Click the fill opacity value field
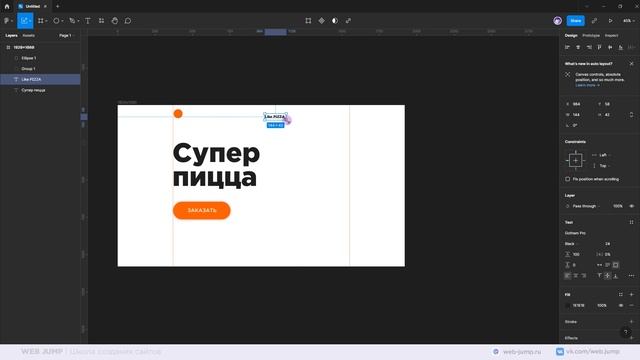The image size is (640, 360). point(602,305)
